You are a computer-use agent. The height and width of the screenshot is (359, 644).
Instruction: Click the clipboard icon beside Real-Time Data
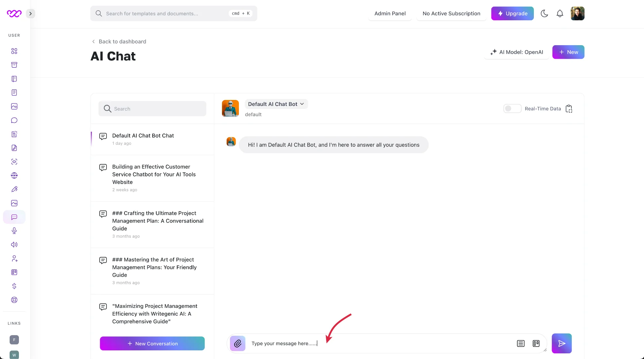pos(569,109)
